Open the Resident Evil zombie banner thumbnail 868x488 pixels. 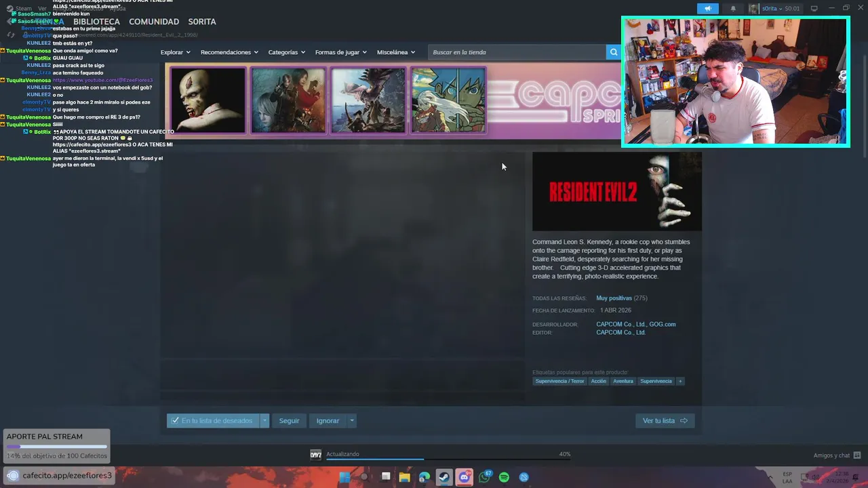pyautogui.click(x=208, y=100)
